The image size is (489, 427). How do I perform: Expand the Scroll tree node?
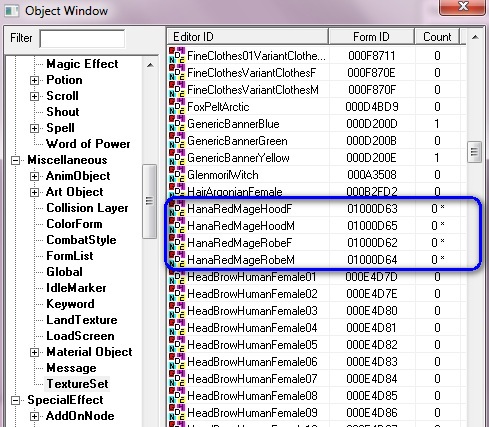[34, 96]
